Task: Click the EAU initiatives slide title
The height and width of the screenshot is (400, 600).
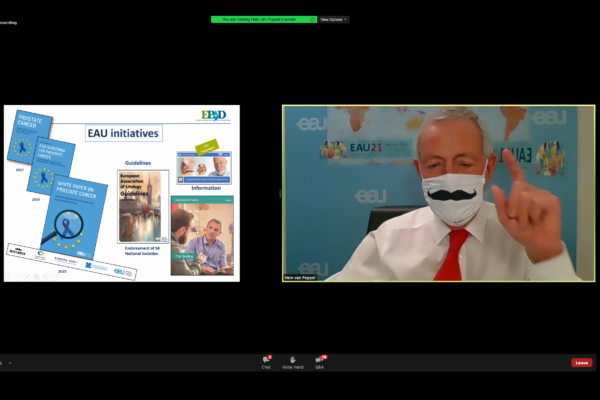Action: coord(121,133)
